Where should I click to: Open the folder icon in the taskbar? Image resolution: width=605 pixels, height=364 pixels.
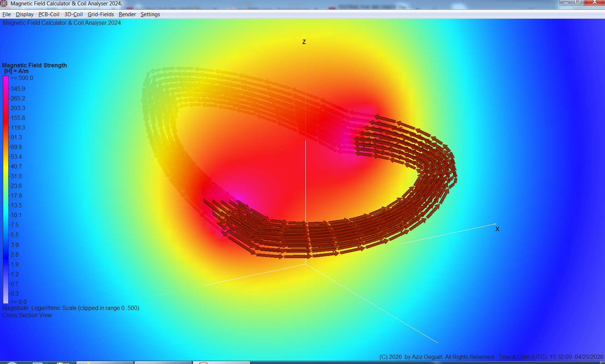pos(63,363)
